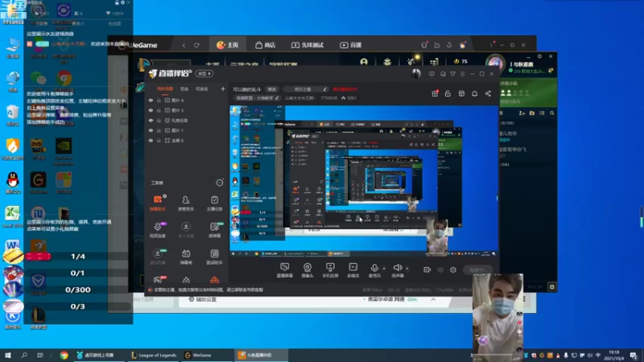Screen dimensions: 644x362
Task: Open the 房管助手 tool icon
Action: [186, 203]
